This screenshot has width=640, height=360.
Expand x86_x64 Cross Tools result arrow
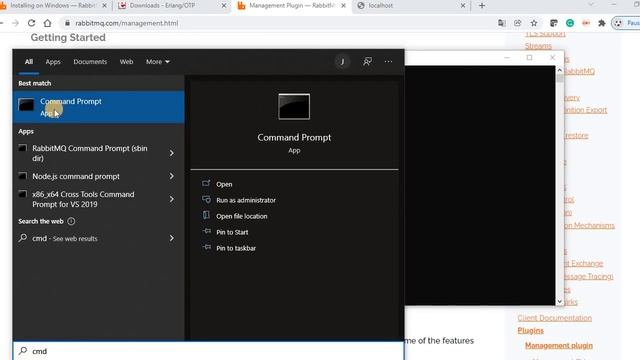[x=172, y=199]
